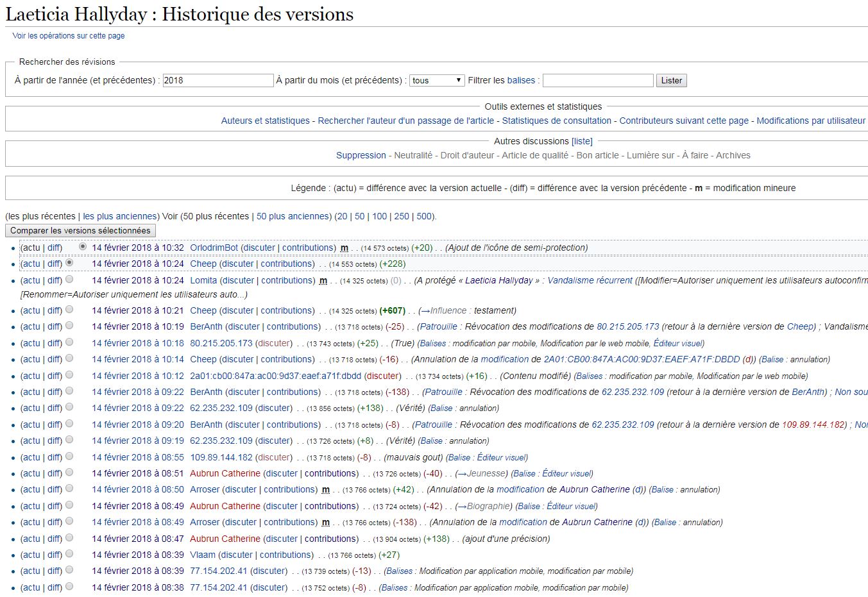The width and height of the screenshot is (868, 597).
Task: Show 20 revisions per page
Action: click(x=342, y=216)
